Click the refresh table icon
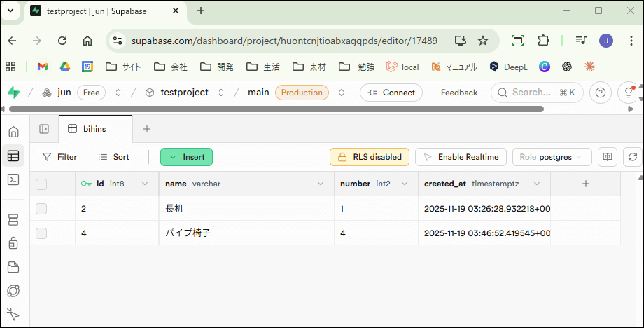This screenshot has height=328, width=644. [x=632, y=157]
